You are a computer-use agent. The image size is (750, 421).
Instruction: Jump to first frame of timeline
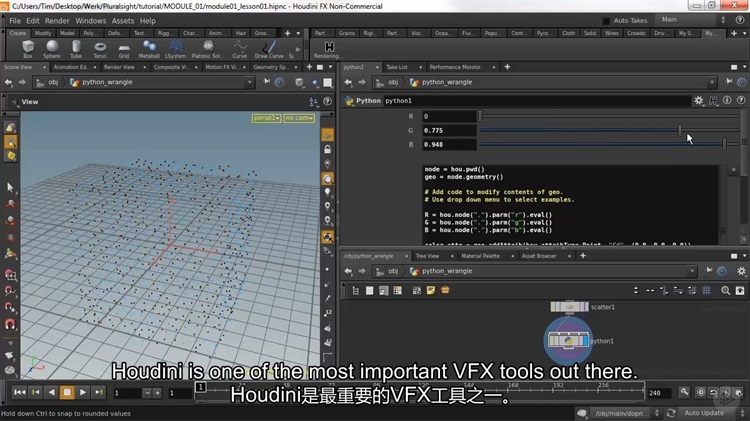click(19, 392)
